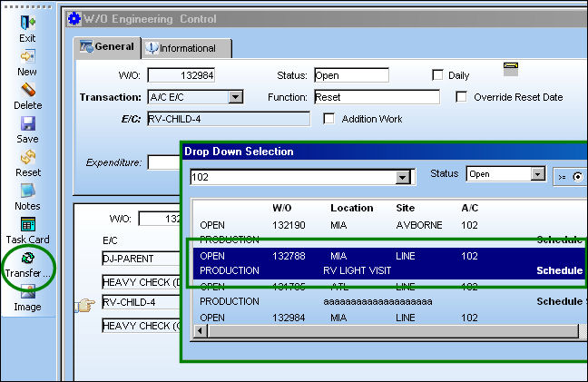
Task: Open Notes from the sidebar
Action: [28, 191]
